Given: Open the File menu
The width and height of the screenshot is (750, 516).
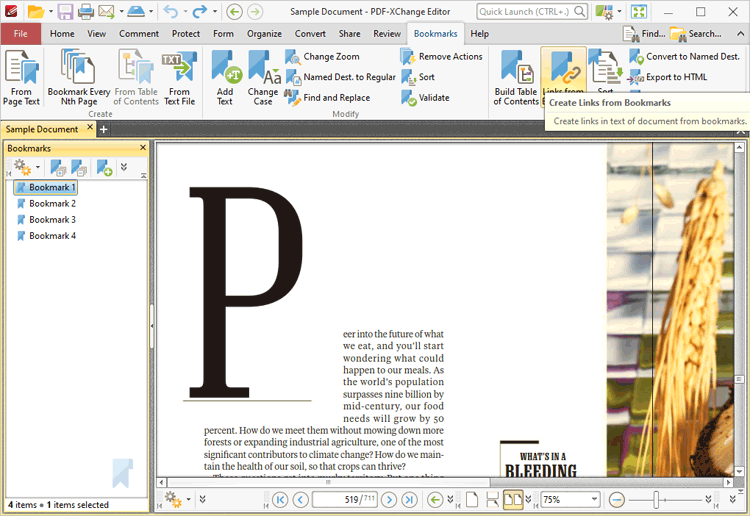Looking at the screenshot, I should (x=21, y=33).
